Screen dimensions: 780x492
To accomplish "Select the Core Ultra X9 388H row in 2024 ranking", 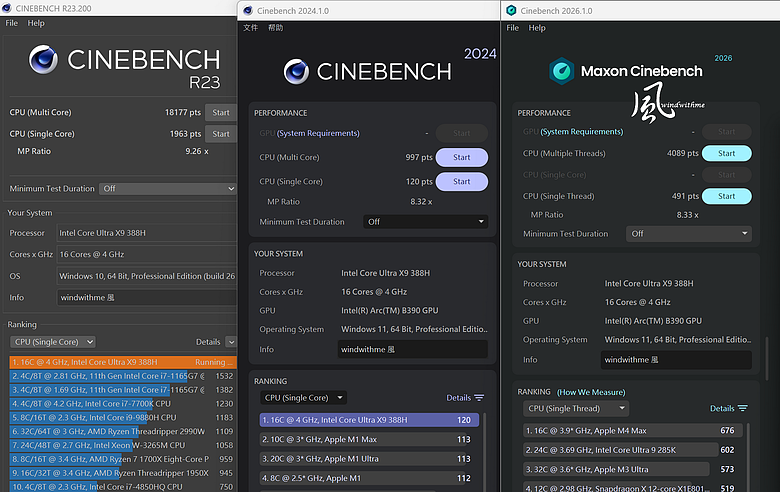I will click(x=369, y=420).
